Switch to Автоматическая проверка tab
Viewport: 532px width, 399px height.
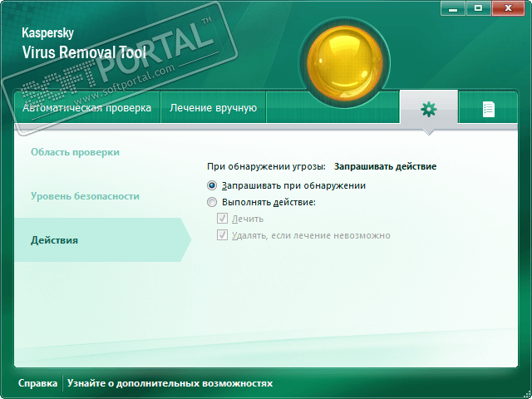(x=86, y=108)
